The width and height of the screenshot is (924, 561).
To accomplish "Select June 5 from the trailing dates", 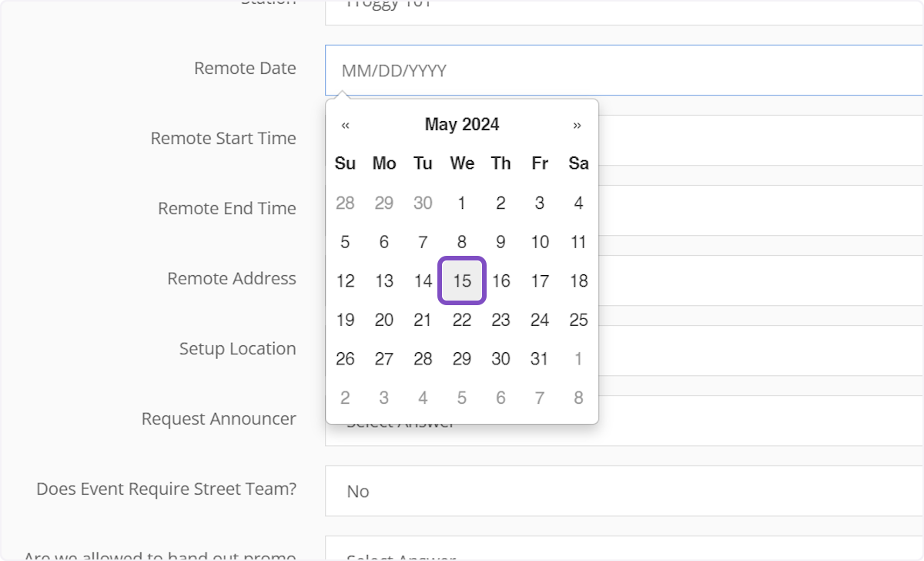I will 461,397.
